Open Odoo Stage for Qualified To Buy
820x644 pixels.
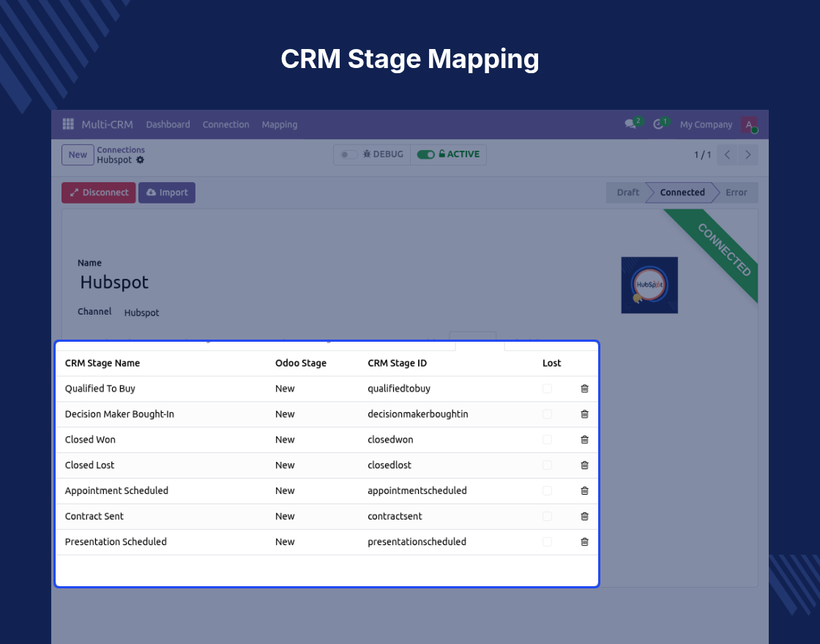tap(285, 389)
